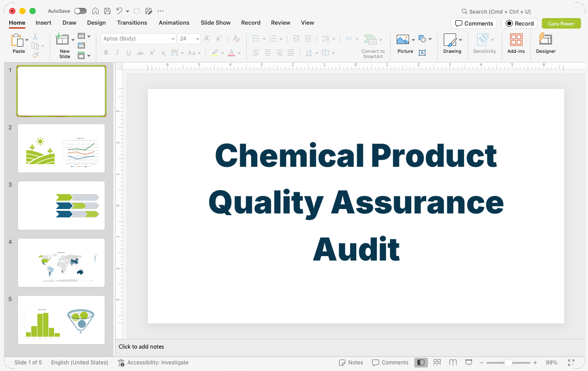588x371 pixels.
Task: Click the text highlight color swatch
Action: 215,53
